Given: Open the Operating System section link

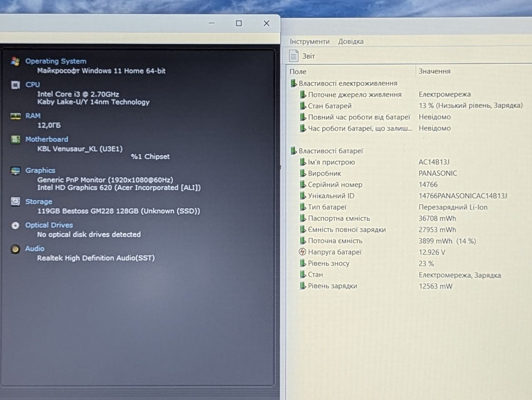Looking at the screenshot, I should click(x=56, y=61).
